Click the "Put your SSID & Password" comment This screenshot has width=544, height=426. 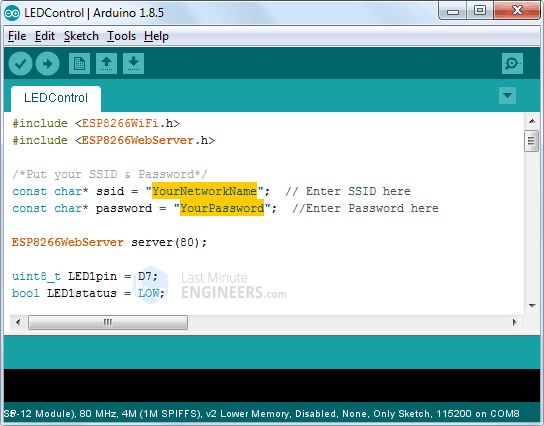[x=110, y=174]
